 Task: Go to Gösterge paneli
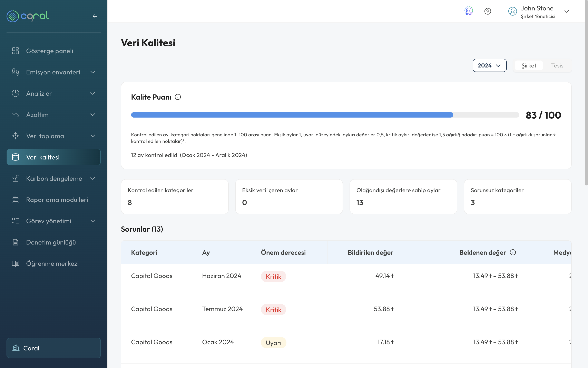tap(54, 51)
